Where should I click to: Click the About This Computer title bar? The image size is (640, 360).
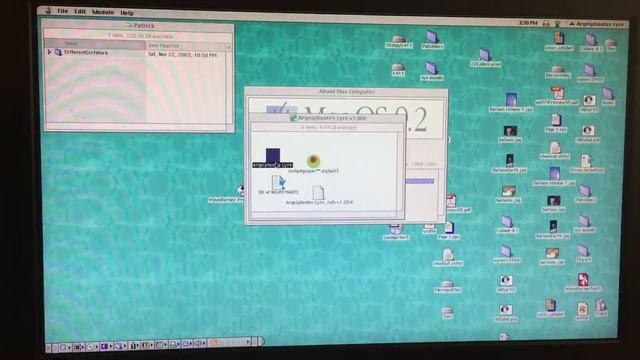pyautogui.click(x=346, y=91)
